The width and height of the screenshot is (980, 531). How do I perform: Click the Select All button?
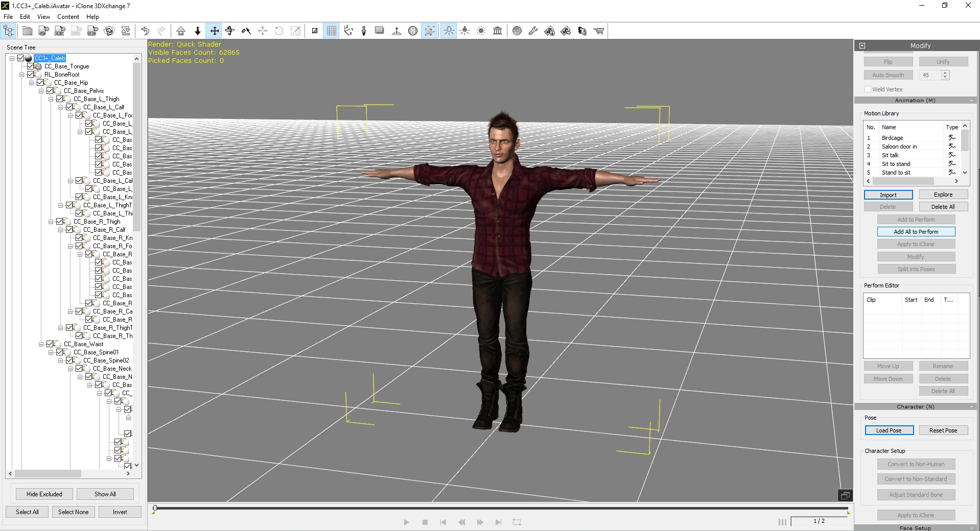[x=27, y=512]
